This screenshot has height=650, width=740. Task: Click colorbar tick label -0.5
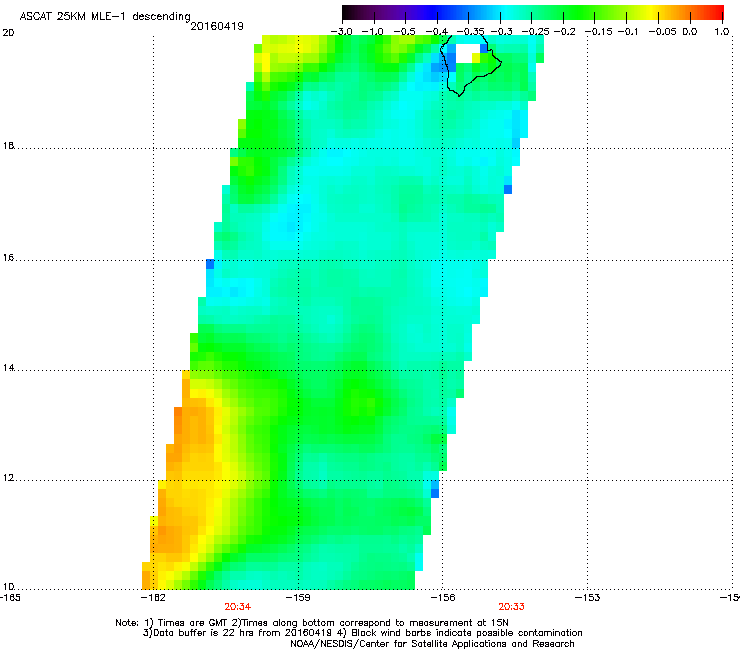(404, 32)
